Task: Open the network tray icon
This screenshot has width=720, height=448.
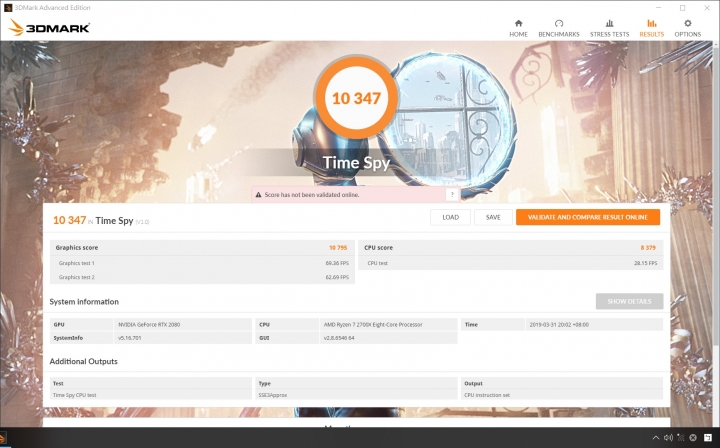Action: [681, 438]
